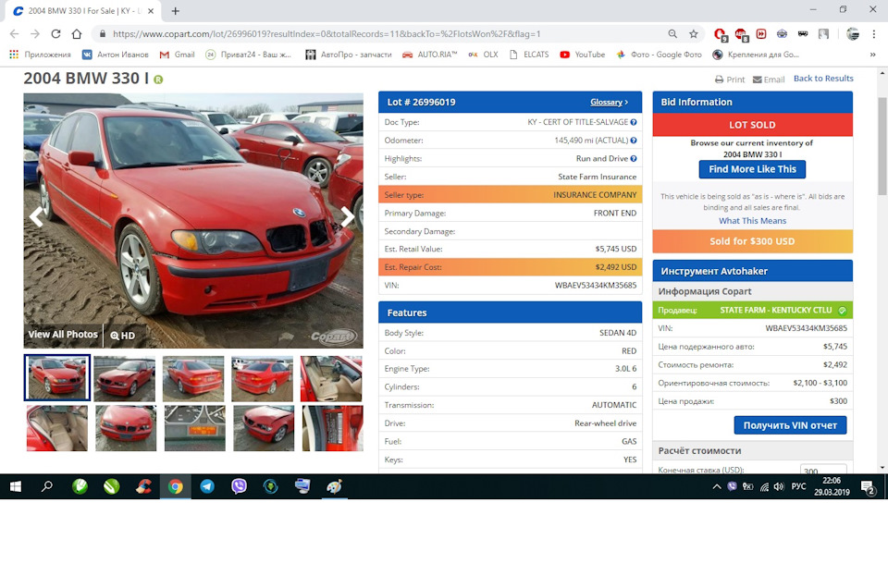Open the Run and Drive help icon
This screenshot has width=888, height=588.
[634, 158]
